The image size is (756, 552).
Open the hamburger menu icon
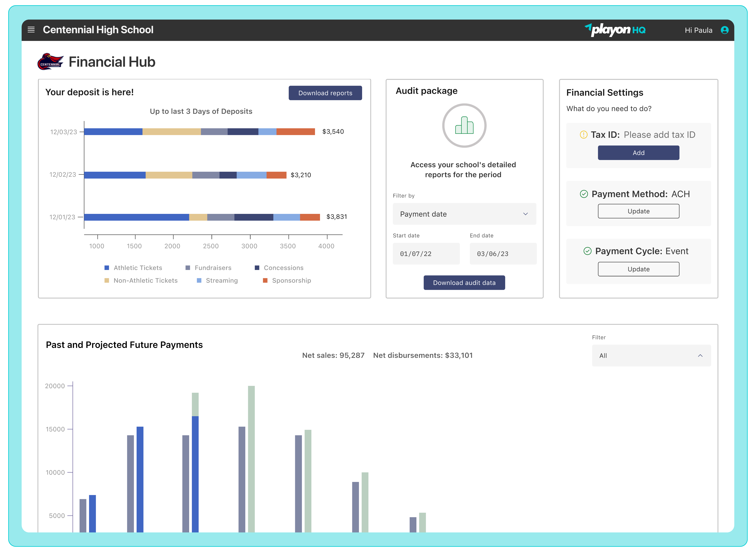point(31,30)
